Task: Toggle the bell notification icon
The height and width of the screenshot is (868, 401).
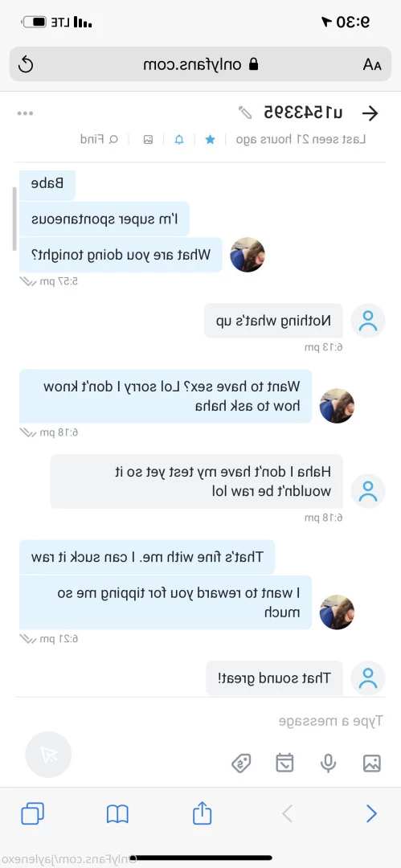Action: click(179, 140)
